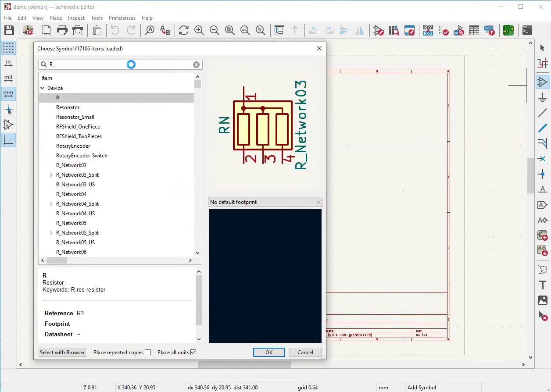Click the Find and Replace icon
551x392 pixels.
click(165, 30)
